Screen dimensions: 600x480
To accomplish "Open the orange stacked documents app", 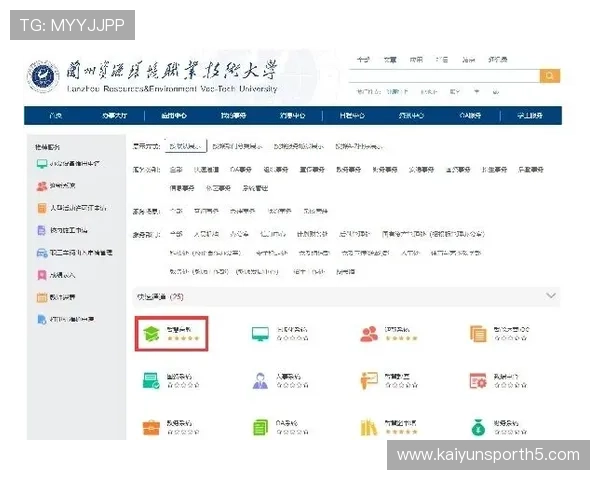I will tap(478, 334).
